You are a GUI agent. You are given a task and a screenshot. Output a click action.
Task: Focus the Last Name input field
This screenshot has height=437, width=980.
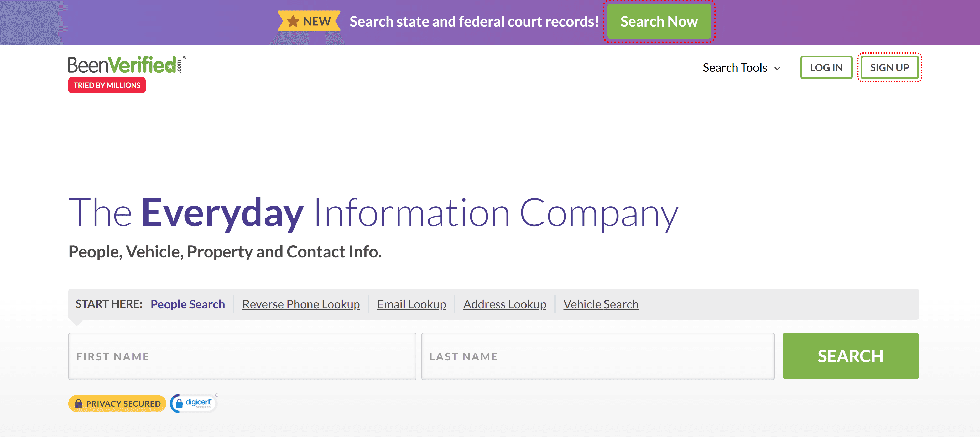(598, 356)
